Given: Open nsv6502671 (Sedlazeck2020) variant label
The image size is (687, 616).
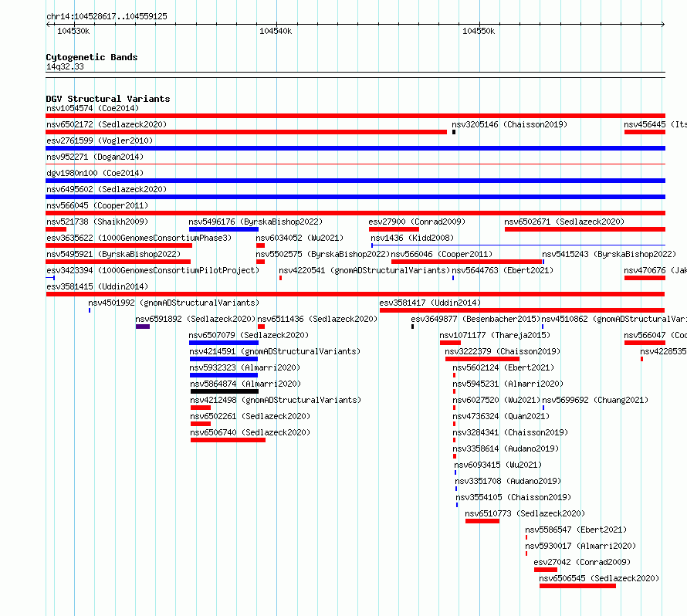Looking at the screenshot, I should [564, 222].
